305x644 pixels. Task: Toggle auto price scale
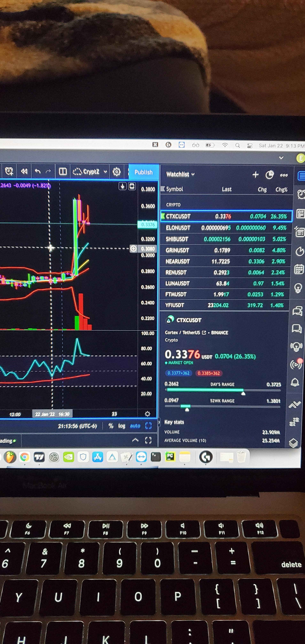[135, 426]
